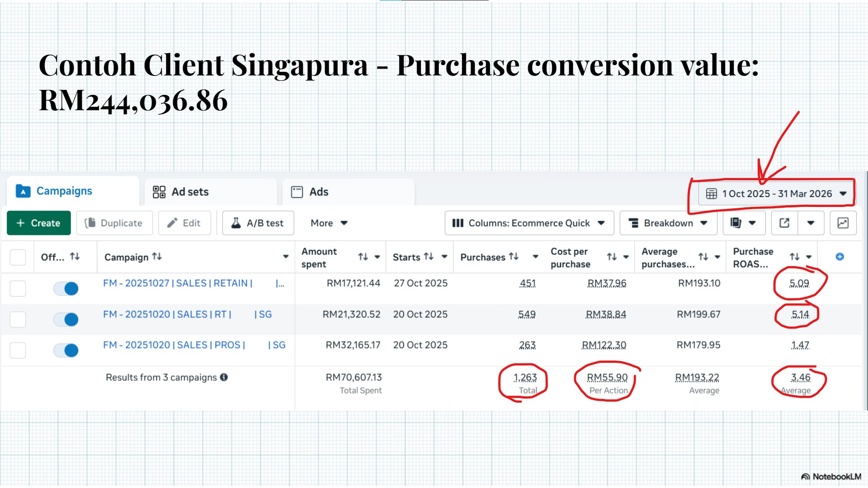Click the pencil icon on Edit

(172, 223)
